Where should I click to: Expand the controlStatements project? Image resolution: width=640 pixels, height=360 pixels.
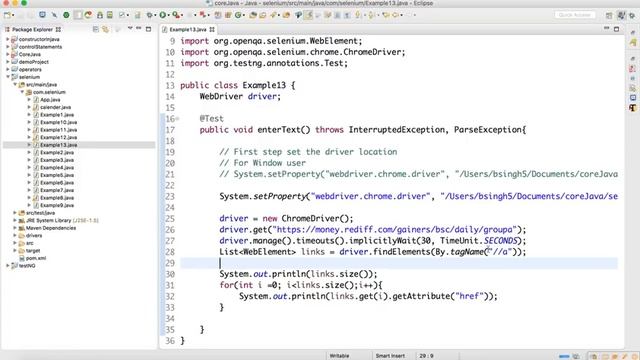click(x=8, y=47)
